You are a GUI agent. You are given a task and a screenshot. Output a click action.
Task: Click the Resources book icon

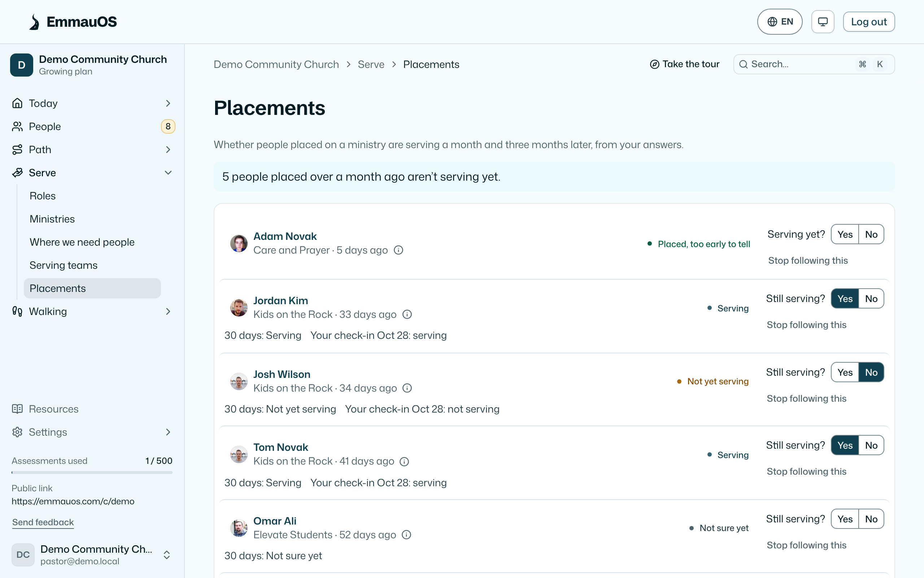pyautogui.click(x=17, y=409)
